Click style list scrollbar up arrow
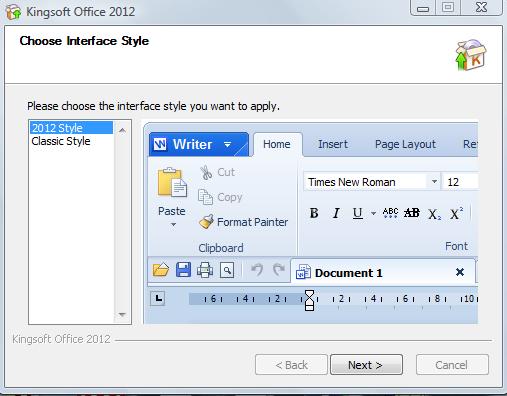Screen dimensions: 507x396 pos(122,130)
